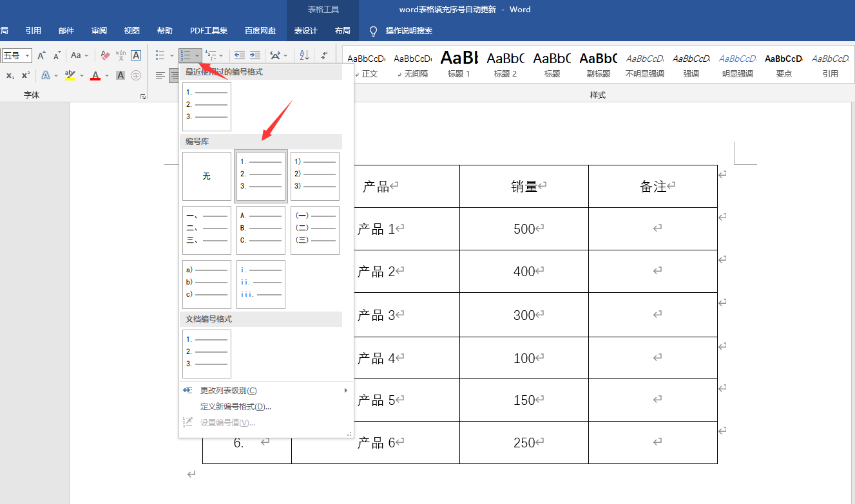Choose 一、二、三、 numbering format
Screen dimensions: 855x504
[207, 230]
